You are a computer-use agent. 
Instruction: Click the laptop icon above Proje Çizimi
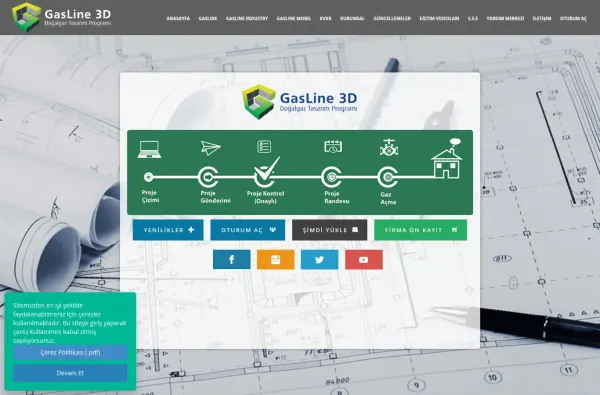149,149
